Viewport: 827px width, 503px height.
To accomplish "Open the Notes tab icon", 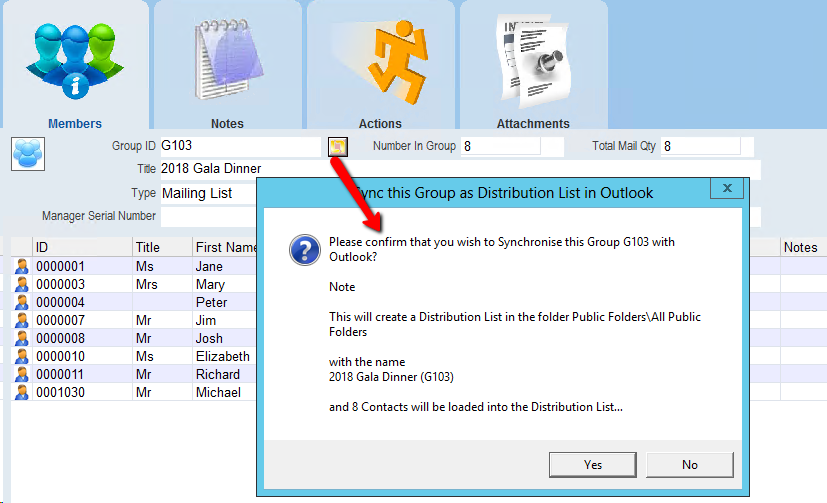I will point(227,62).
